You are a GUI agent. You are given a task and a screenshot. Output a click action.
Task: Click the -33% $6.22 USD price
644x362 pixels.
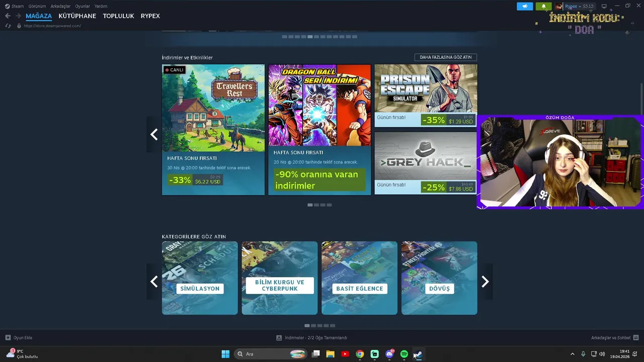(195, 180)
